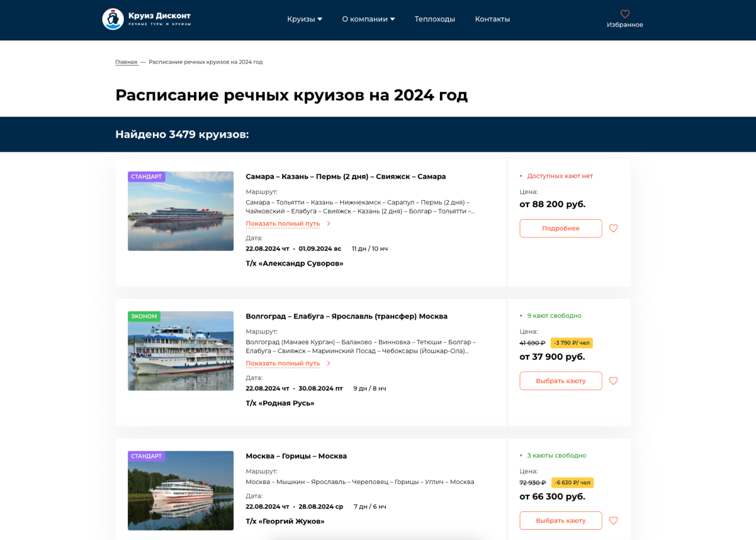756x540 pixels.
Task: Click «Выбрать каюту» on the Георгий Жуков cruise
Action: 560,520
